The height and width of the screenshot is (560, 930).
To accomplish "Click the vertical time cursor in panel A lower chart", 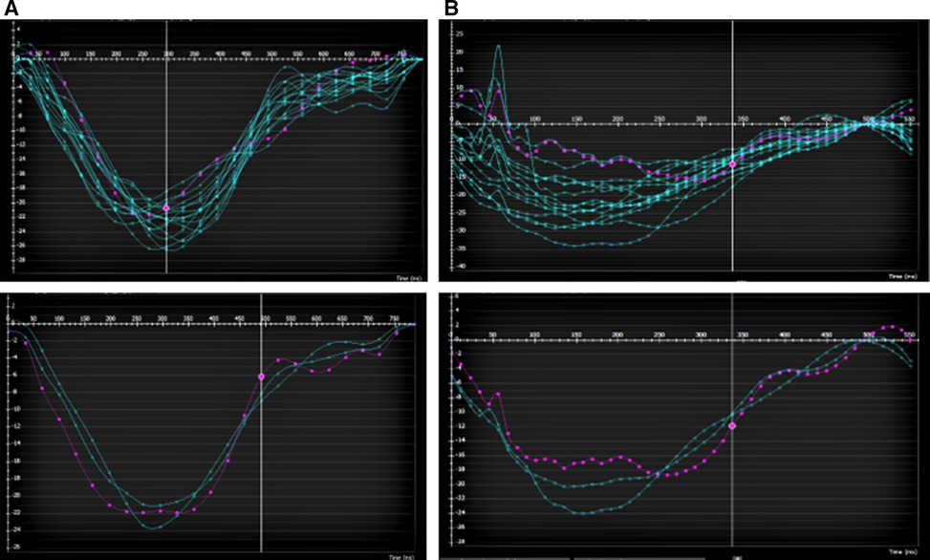I will (261, 424).
